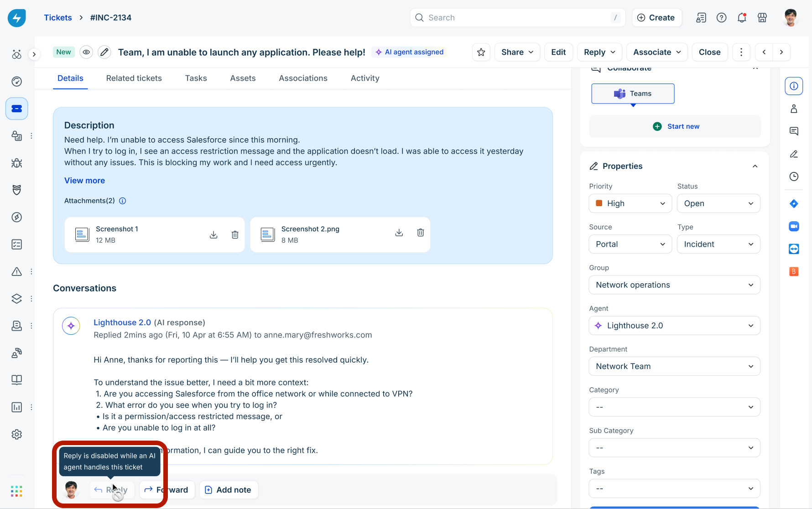
Task: Open the Status dropdown showing Open
Action: (x=719, y=203)
